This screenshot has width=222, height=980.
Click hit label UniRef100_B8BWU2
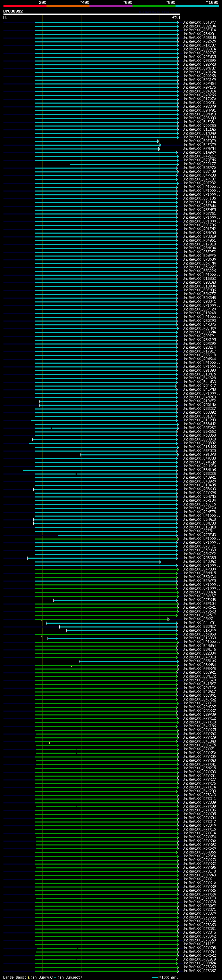tap(199, 424)
